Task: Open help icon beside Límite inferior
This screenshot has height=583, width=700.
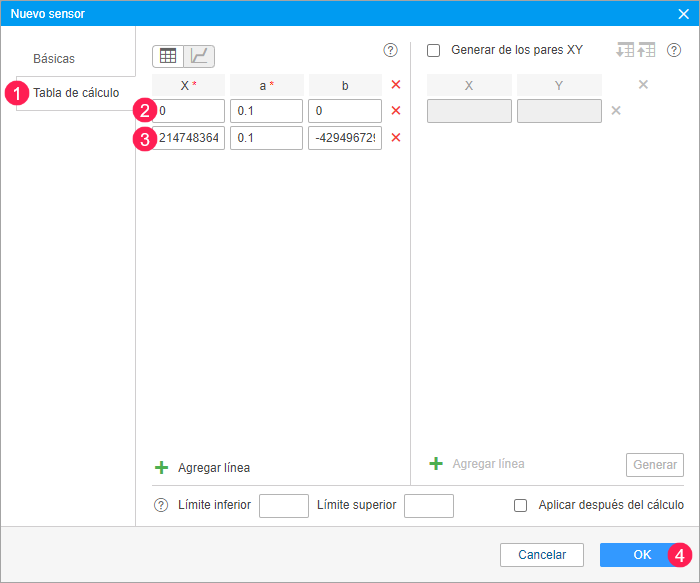Action: pyautogui.click(x=161, y=505)
